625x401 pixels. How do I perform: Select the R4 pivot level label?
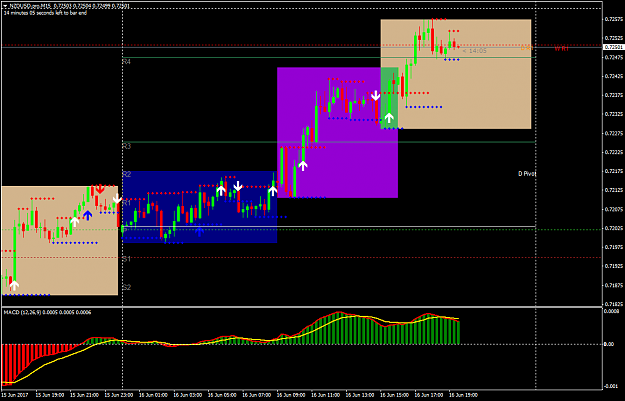(x=126, y=62)
